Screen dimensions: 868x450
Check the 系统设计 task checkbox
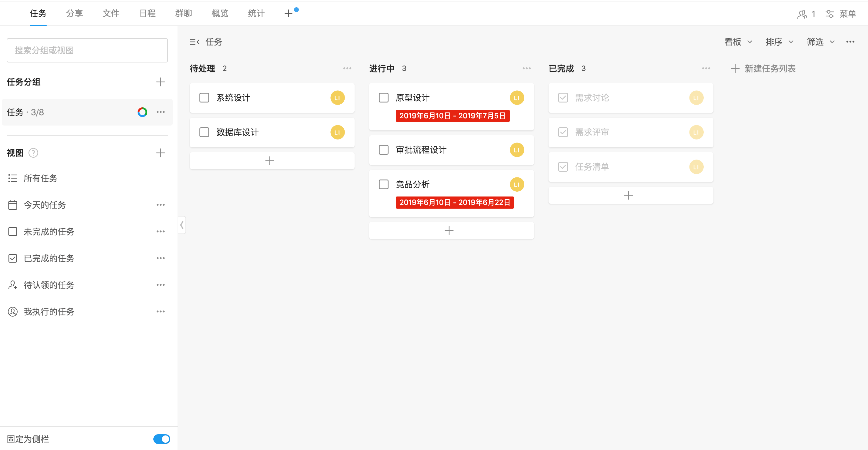pyautogui.click(x=204, y=98)
